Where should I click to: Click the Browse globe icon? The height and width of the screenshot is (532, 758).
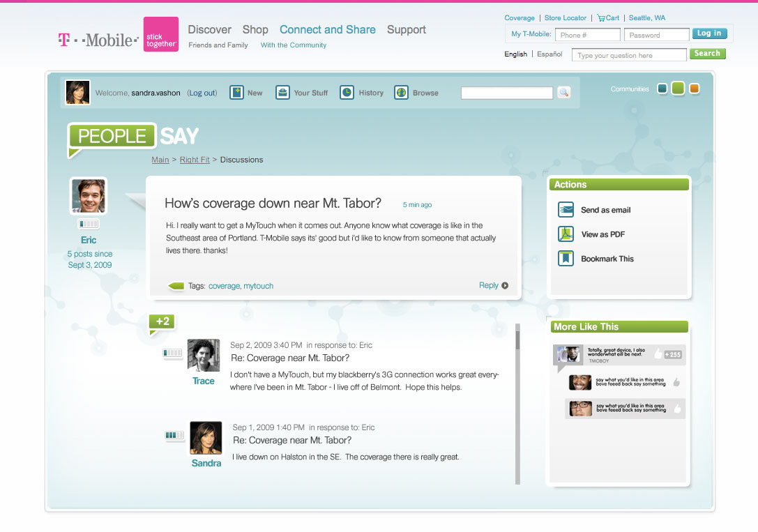tap(401, 92)
